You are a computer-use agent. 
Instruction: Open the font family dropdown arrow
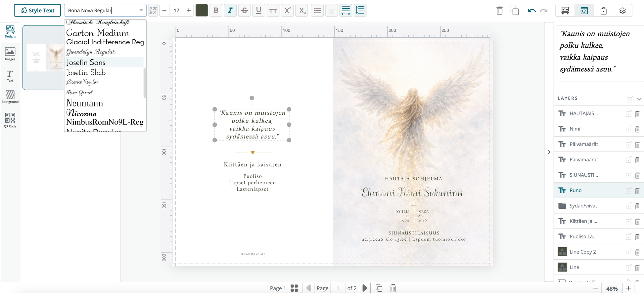[x=141, y=10]
